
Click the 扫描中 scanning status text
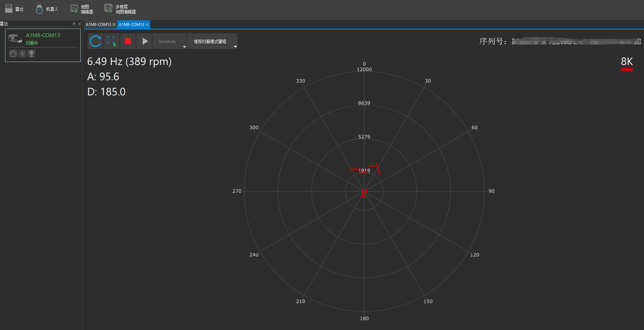coord(32,43)
